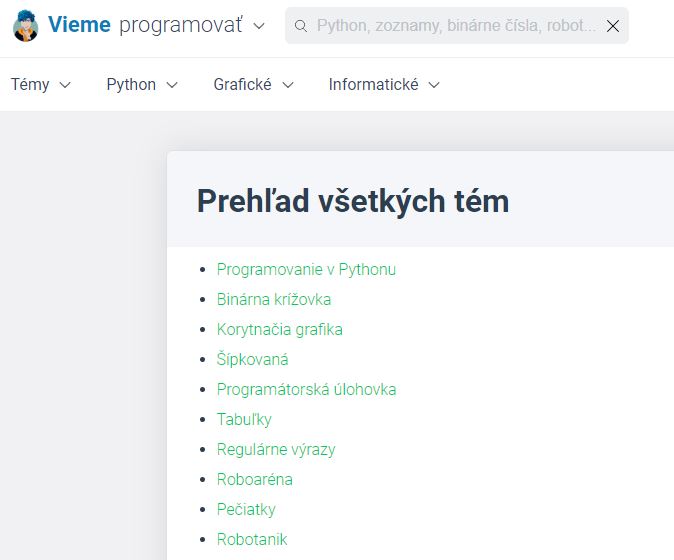This screenshot has height=560, width=674.
Task: Open the Python dropdown menu
Action: [142, 84]
